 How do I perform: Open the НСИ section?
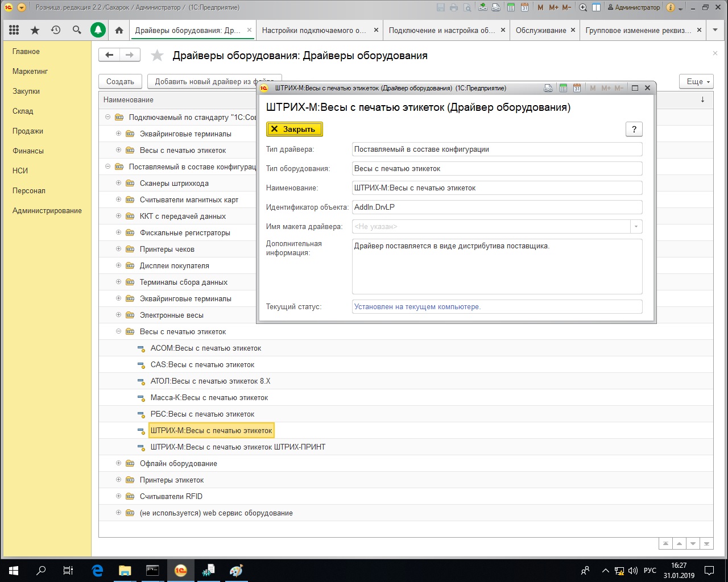[x=20, y=171]
